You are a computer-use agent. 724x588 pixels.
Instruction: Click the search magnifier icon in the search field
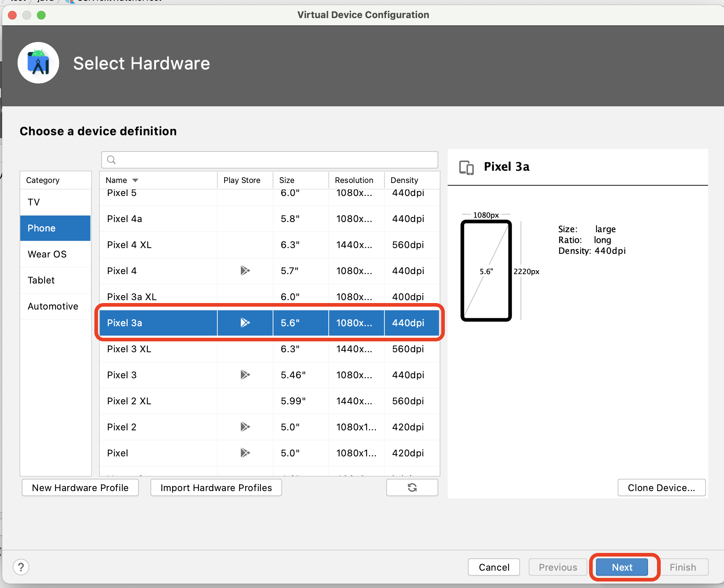click(x=111, y=160)
